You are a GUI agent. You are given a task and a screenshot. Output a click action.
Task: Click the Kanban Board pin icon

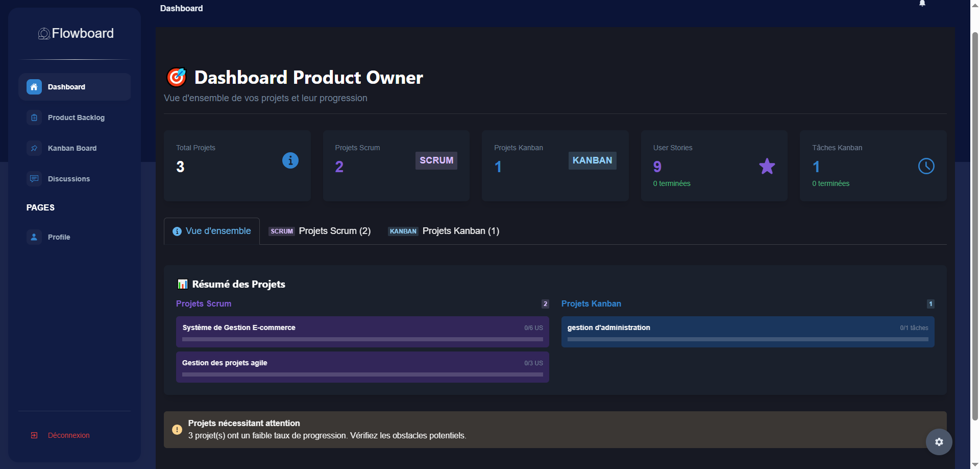[34, 148]
